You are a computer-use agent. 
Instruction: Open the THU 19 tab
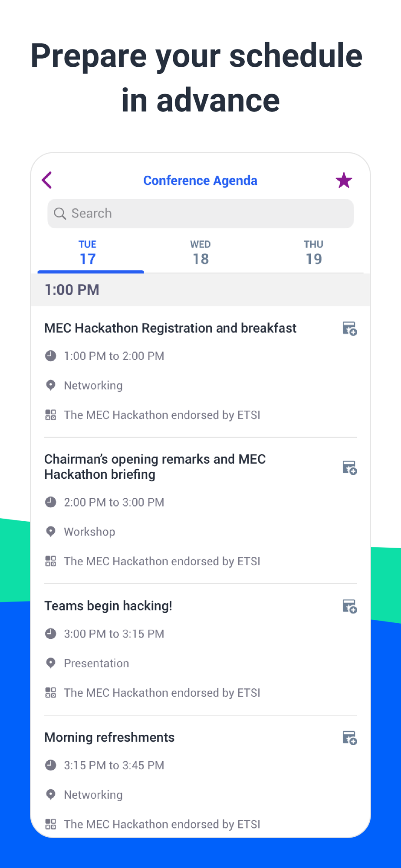pyautogui.click(x=313, y=253)
